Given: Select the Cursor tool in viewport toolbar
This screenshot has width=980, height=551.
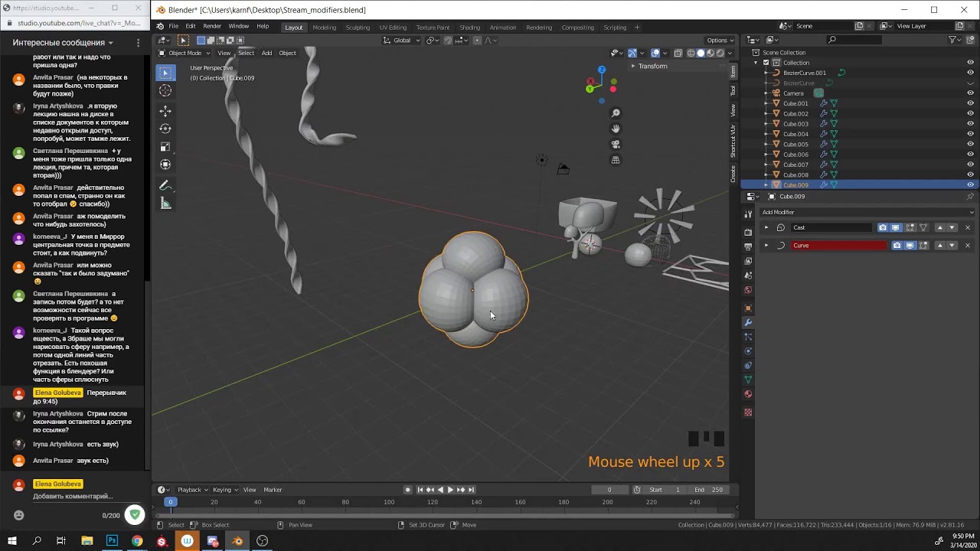Looking at the screenshot, I should tap(165, 91).
